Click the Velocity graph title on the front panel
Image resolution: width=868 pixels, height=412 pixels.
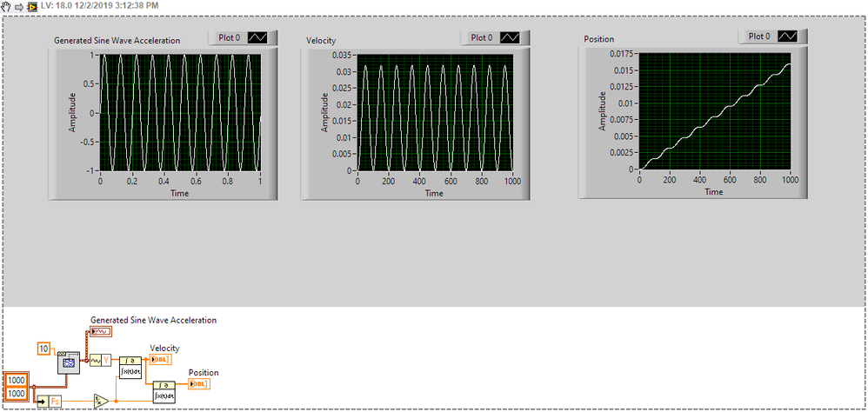[x=321, y=40]
